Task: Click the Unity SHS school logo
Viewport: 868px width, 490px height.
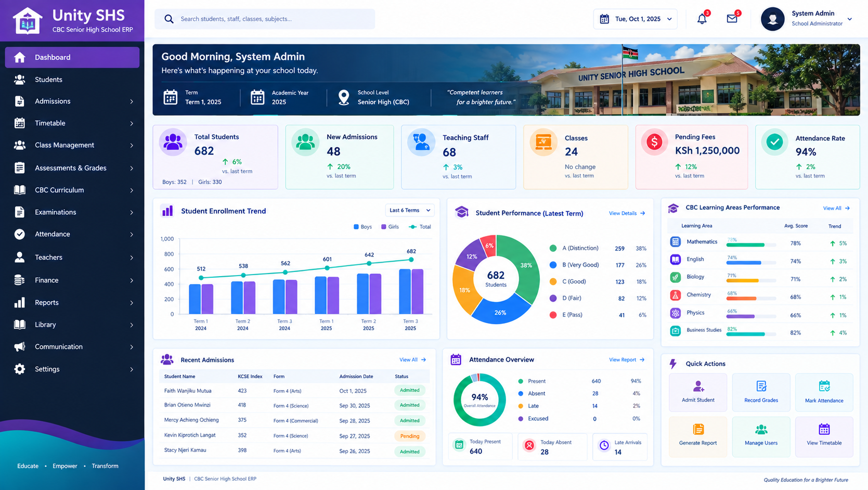Action: click(x=28, y=21)
